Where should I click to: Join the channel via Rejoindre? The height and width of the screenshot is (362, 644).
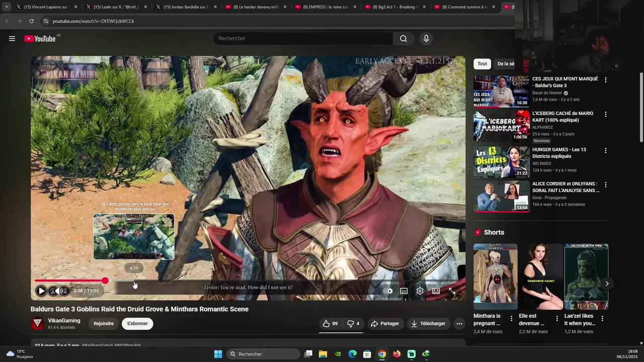click(104, 324)
